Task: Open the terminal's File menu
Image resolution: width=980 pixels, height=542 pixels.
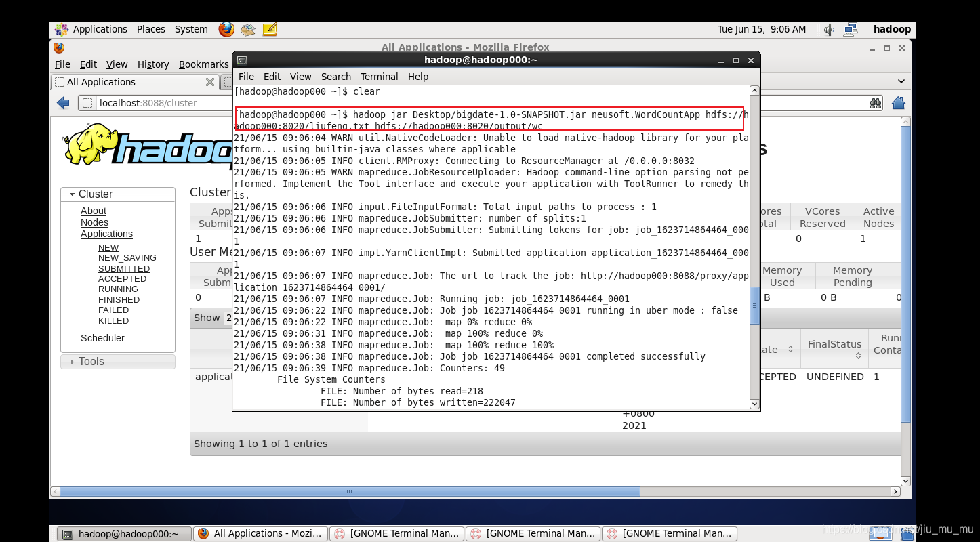Action: (x=247, y=77)
